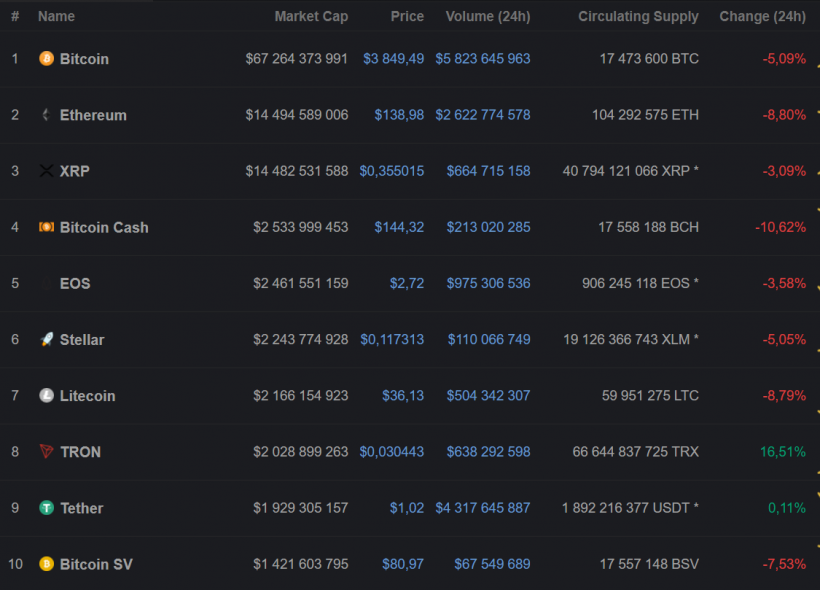The height and width of the screenshot is (590, 820).
Task: Click the red TRON logo icon
Action: click(x=46, y=452)
